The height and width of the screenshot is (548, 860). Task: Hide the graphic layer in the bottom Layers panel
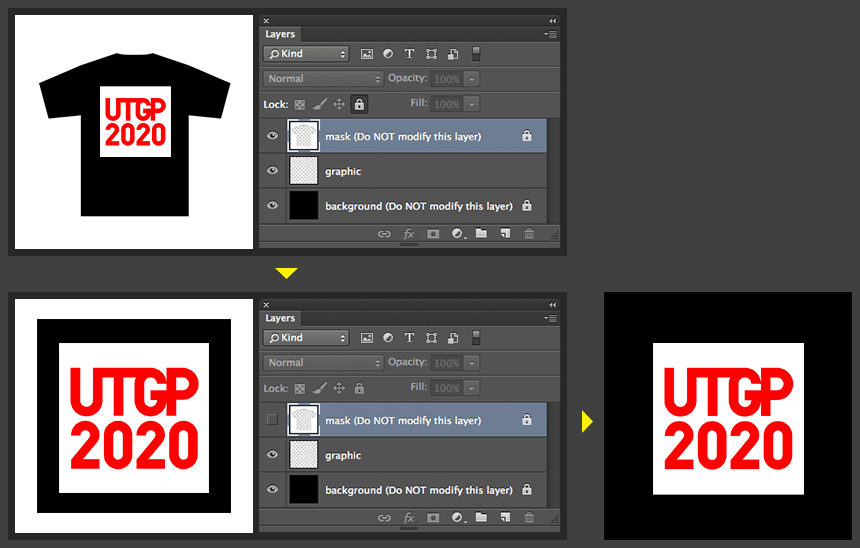click(x=272, y=455)
